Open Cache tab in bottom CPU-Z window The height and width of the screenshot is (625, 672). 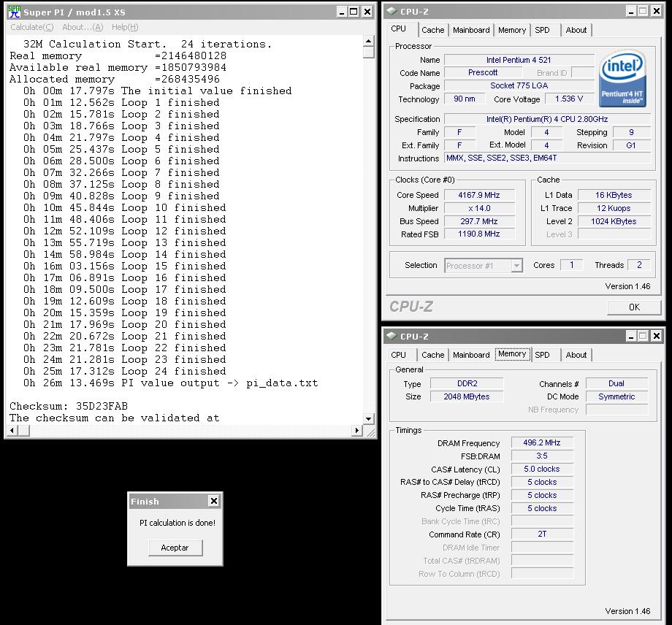pyautogui.click(x=433, y=355)
